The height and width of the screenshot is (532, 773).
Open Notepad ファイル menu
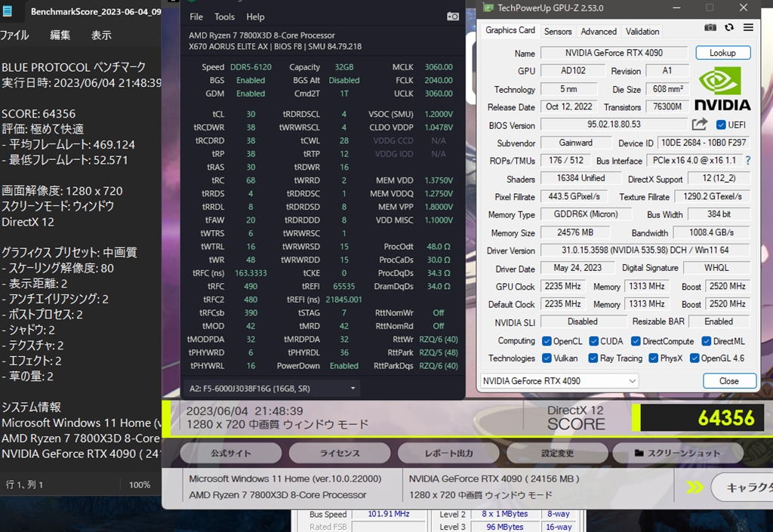[14, 35]
